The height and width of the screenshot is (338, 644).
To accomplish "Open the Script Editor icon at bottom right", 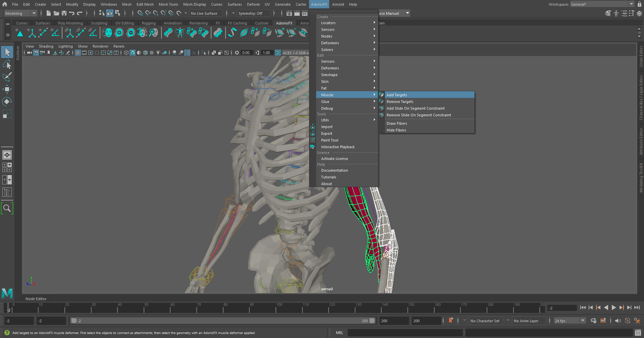I will 638,333.
